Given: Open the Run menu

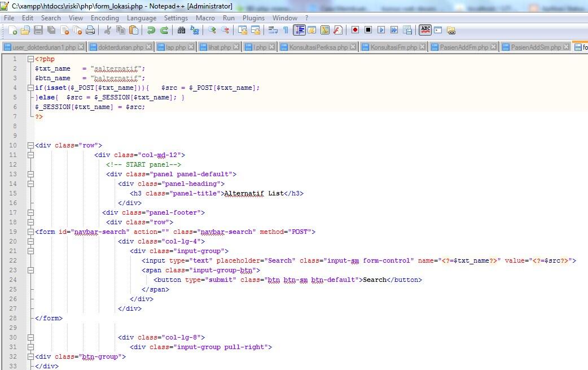Looking at the screenshot, I should tap(229, 18).
